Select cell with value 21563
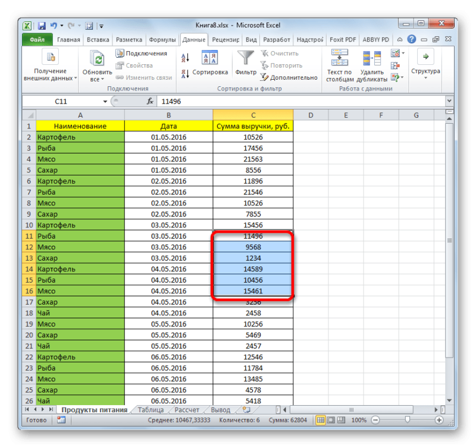This screenshot has height=448, width=476. 253,159
